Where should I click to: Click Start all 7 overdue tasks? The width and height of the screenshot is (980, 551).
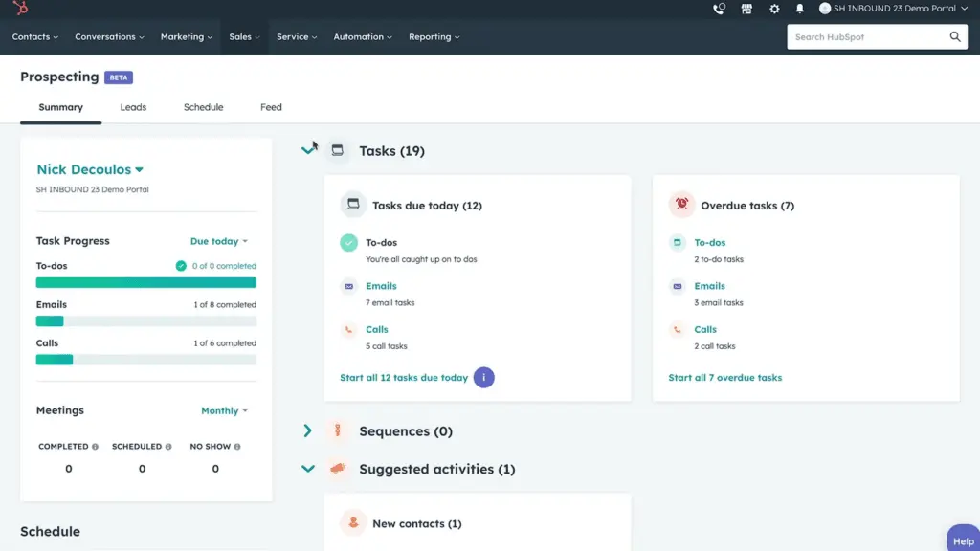click(x=725, y=377)
